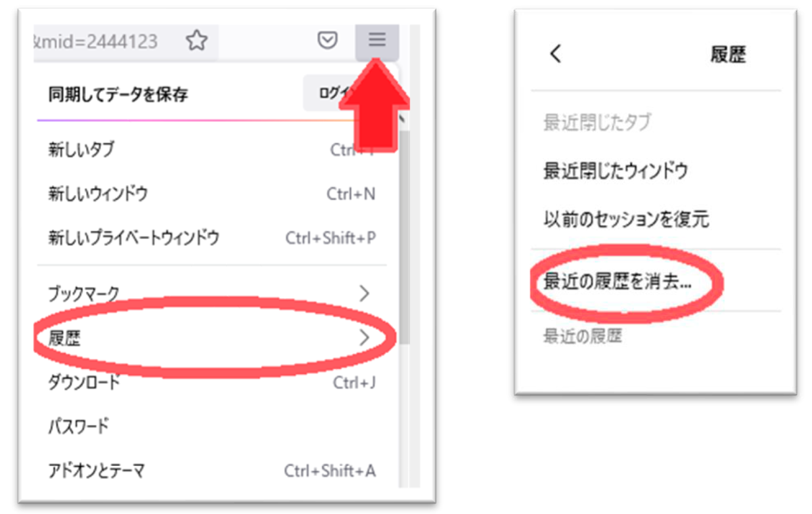Viewport: 812px width, 514px height.
Task: Click 最近の履歴を消去... in history panel
Action: (618, 282)
